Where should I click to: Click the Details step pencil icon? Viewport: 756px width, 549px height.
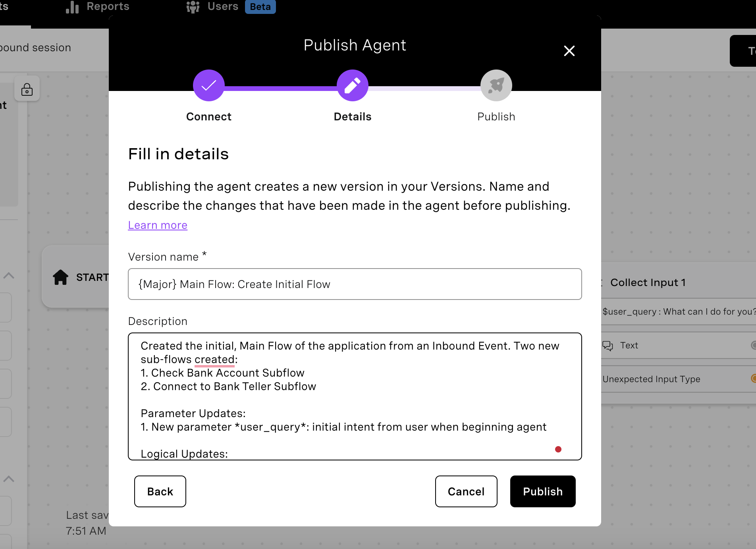(x=352, y=85)
